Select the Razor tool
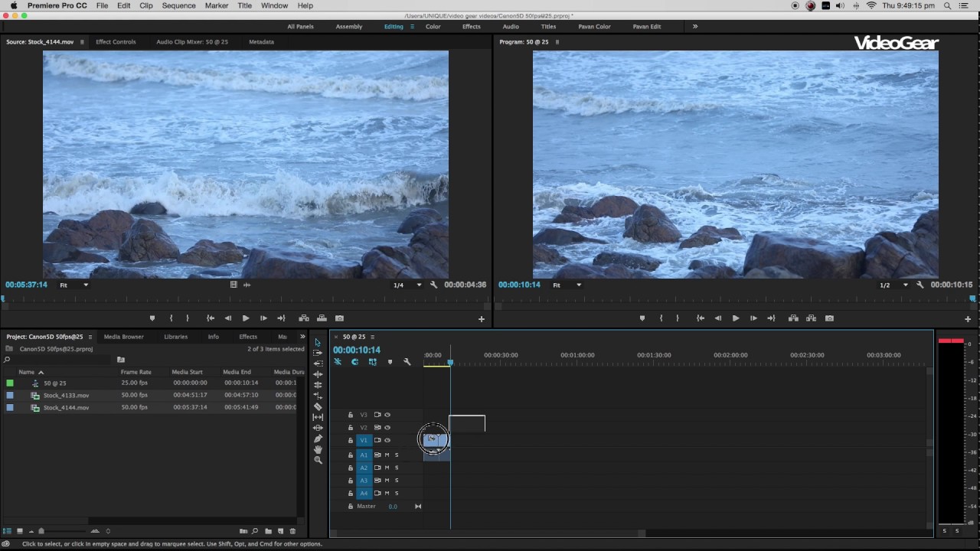This screenshot has height=551, width=980. pos(318,406)
